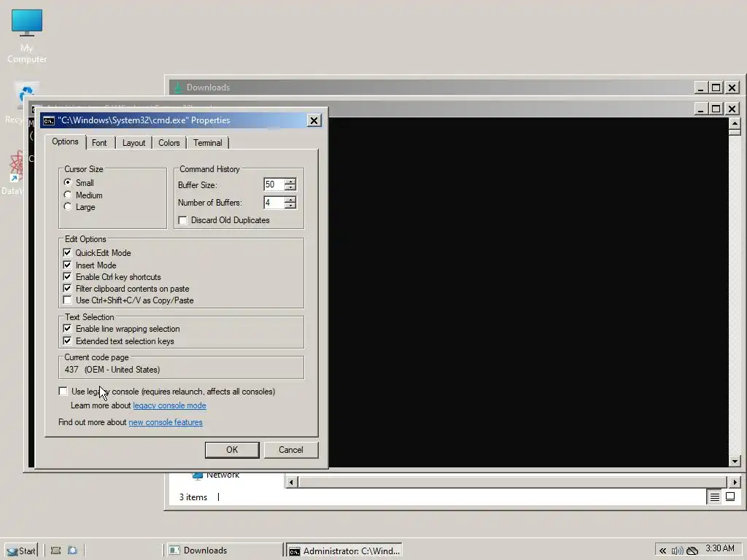Switch to the Options tab

tap(65, 142)
